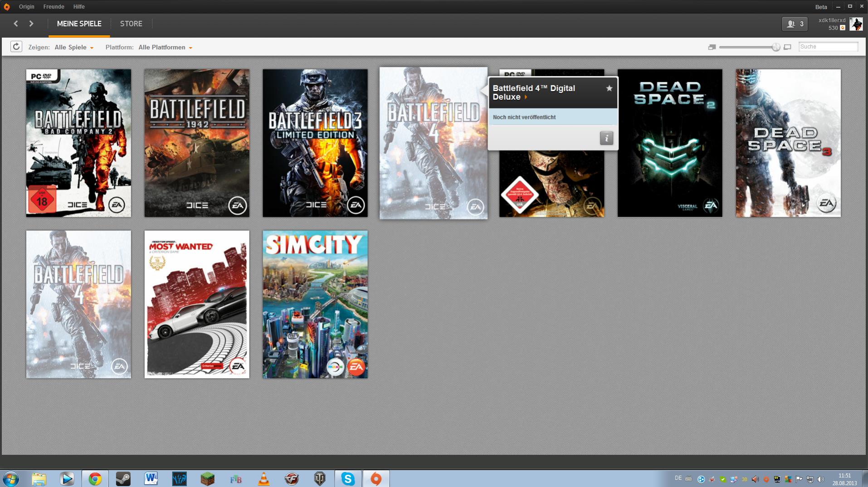Open game info with the i button

pos(606,138)
